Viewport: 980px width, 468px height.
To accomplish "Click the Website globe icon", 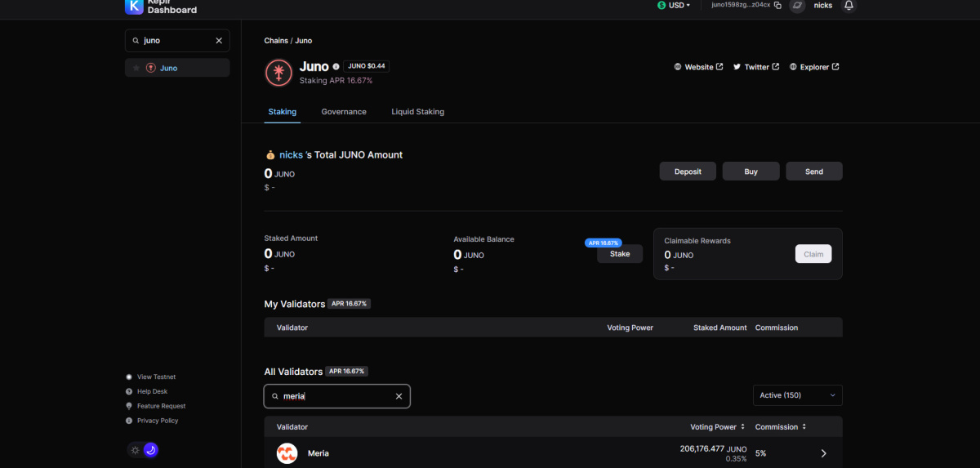I will point(678,67).
